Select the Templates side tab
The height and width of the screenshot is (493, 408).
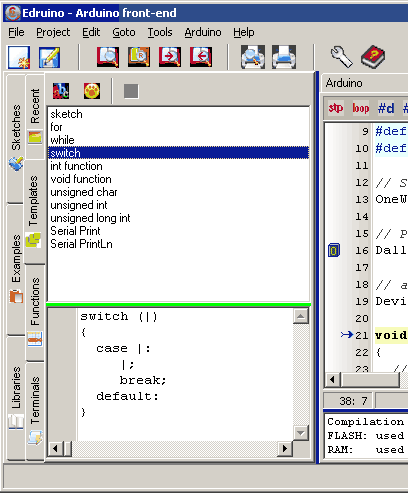(34, 211)
